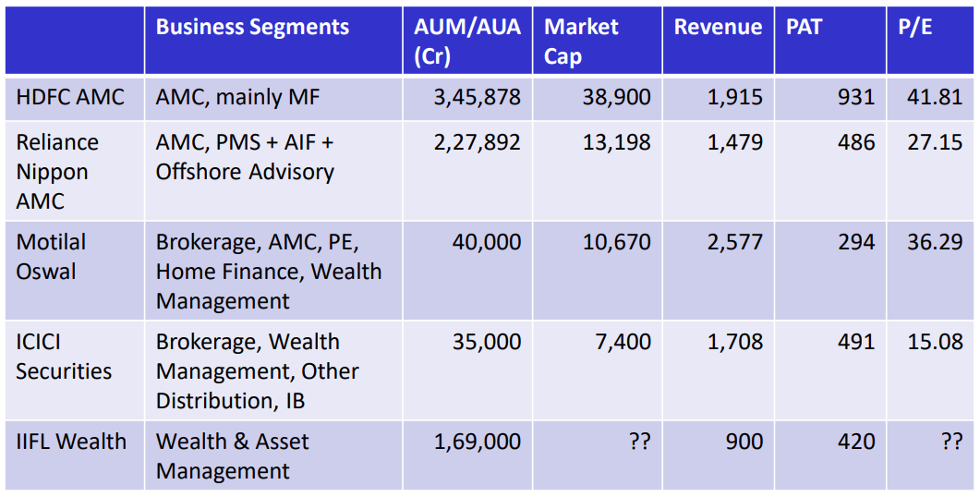Click the HDFC AMC P/E value 41.81
The height and width of the screenshot is (497, 980).
(x=934, y=97)
